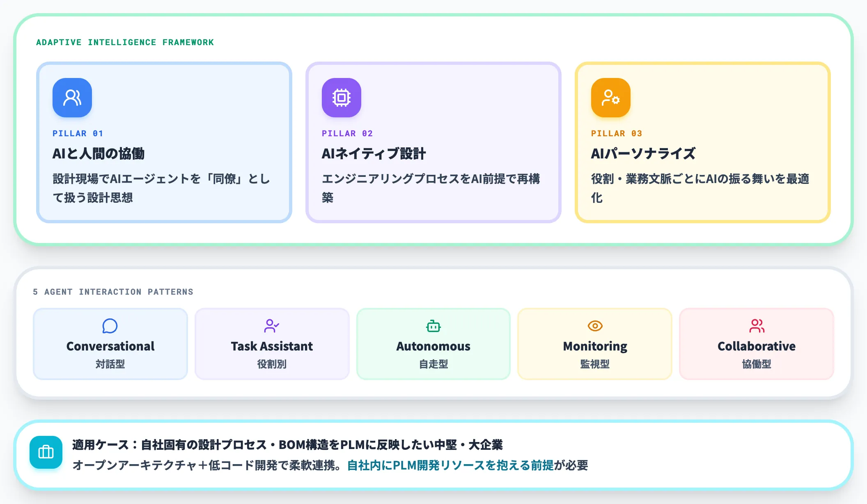This screenshot has width=867, height=504.
Task: Click the PILLAR 03 label
Action: click(617, 133)
